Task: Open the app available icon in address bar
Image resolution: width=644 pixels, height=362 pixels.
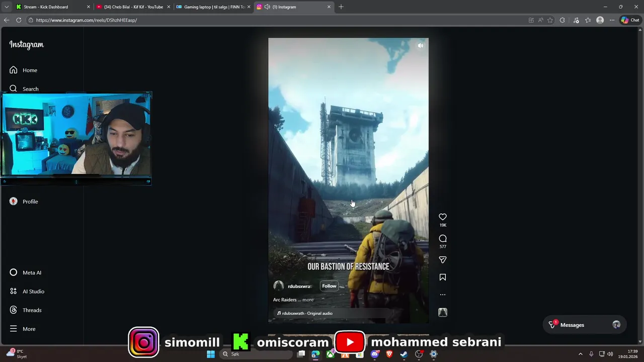Action: 531,20
